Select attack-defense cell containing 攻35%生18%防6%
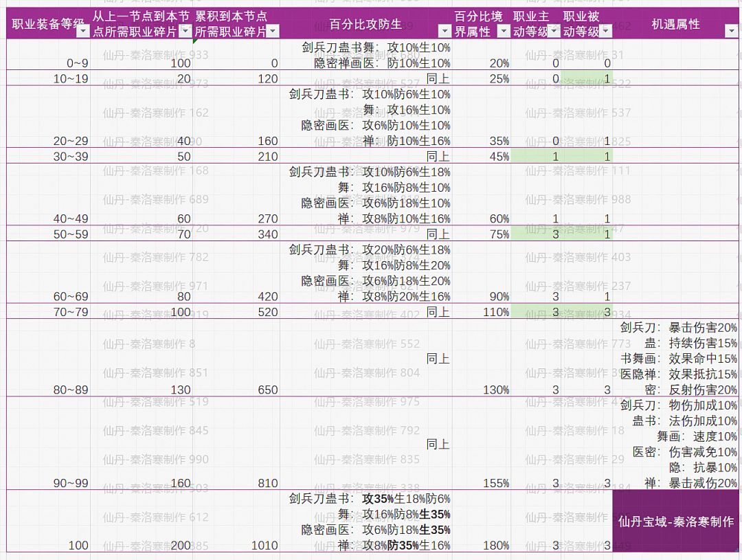The image size is (742, 560). point(366,522)
